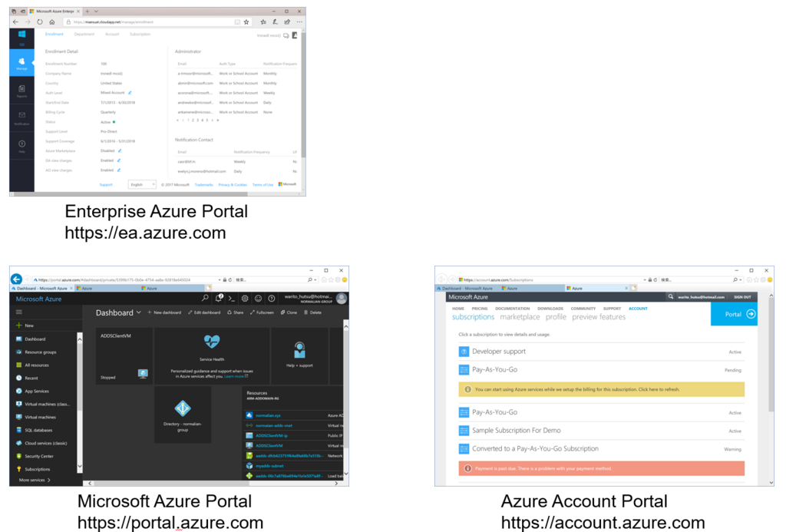Open settings gear in Azure Portal top bar
Image resolution: width=786 pixels, height=532 pixels.
(x=245, y=299)
